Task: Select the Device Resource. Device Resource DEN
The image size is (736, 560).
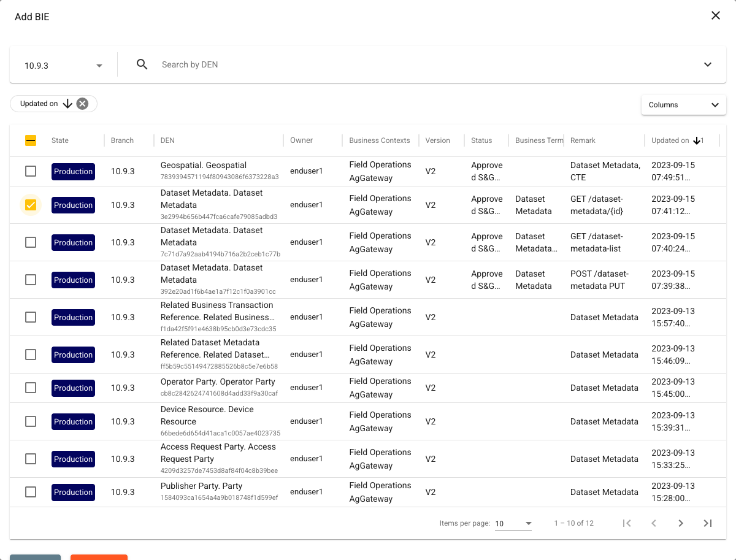Action: pos(207,415)
